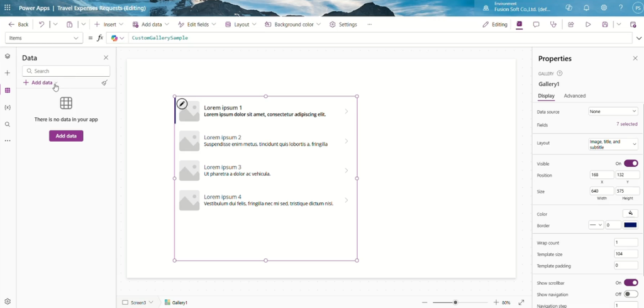The width and height of the screenshot is (644, 308).
Task: Open the Background color menu
Action: (292, 25)
